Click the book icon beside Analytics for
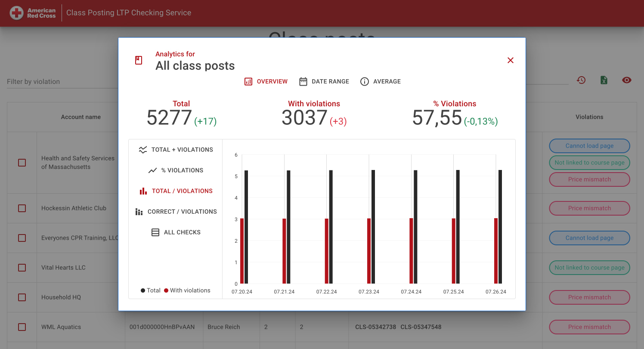Image resolution: width=644 pixels, height=349 pixels. pos(139,60)
